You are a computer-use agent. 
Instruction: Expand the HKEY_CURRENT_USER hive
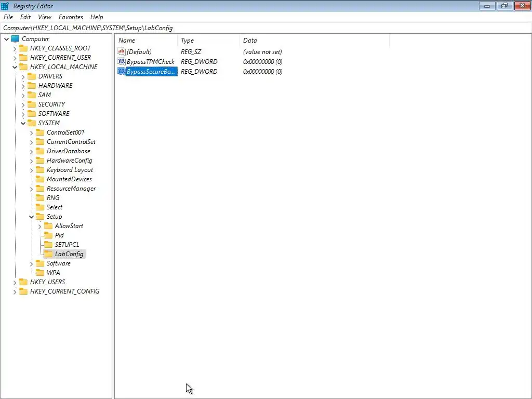click(x=15, y=58)
